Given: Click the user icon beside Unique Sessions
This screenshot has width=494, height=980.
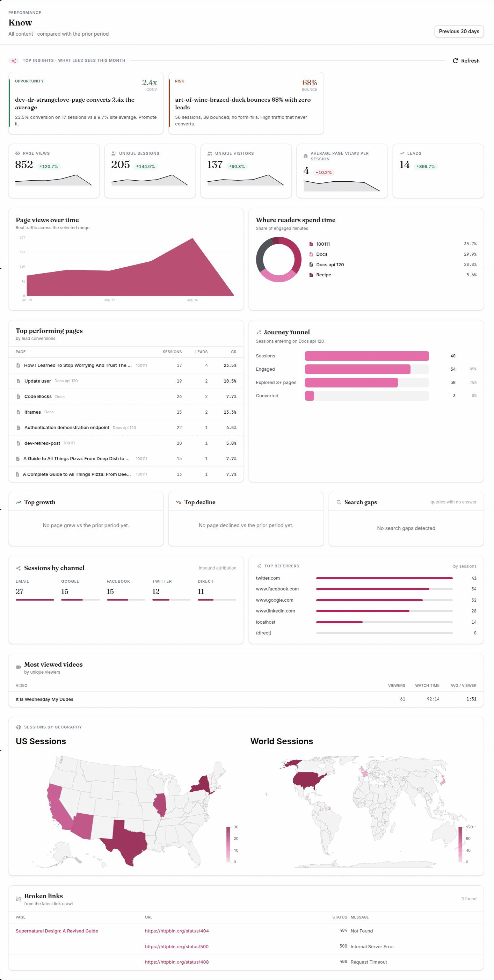Looking at the screenshot, I should 114,153.
